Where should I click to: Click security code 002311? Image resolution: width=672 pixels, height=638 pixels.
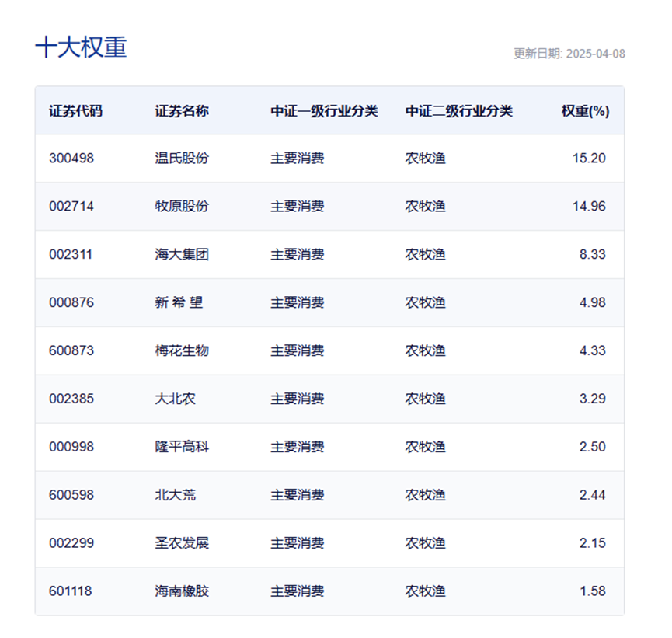tap(71, 254)
